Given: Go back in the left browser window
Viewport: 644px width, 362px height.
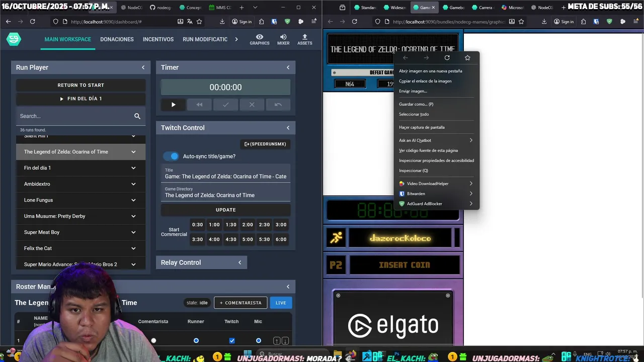Looking at the screenshot, I should (8, 22).
